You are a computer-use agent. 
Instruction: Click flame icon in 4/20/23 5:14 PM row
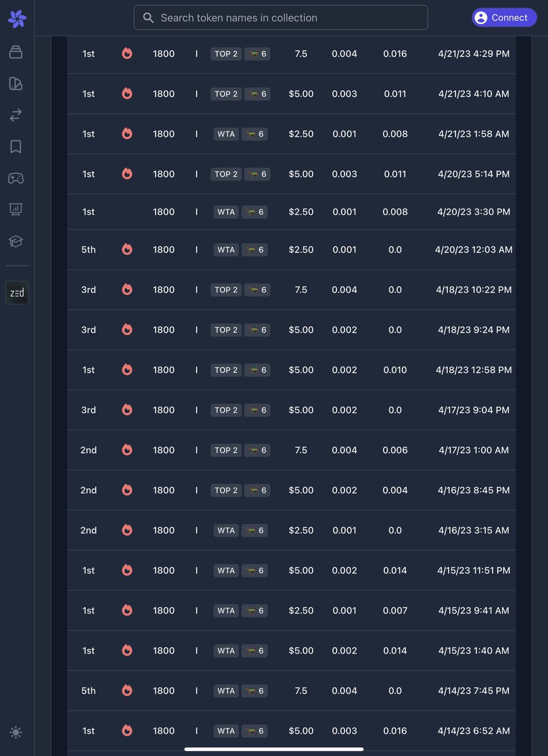127,174
